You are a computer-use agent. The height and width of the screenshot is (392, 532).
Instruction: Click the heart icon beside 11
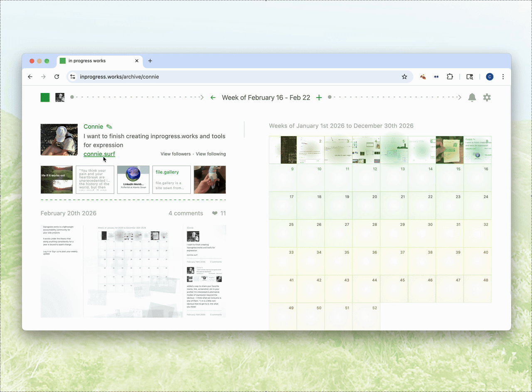coord(214,213)
